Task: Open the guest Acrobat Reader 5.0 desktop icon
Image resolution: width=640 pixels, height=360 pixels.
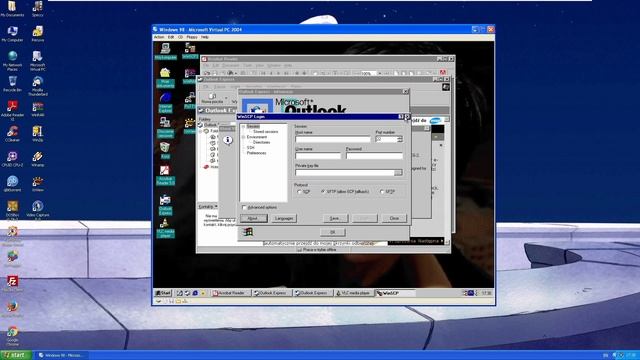Action: (164, 176)
